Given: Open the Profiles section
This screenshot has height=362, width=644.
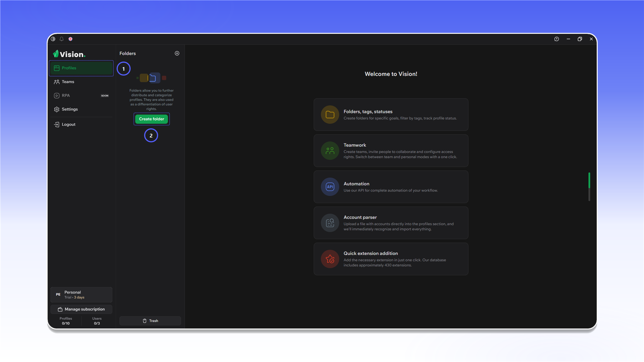Looking at the screenshot, I should coord(81,68).
